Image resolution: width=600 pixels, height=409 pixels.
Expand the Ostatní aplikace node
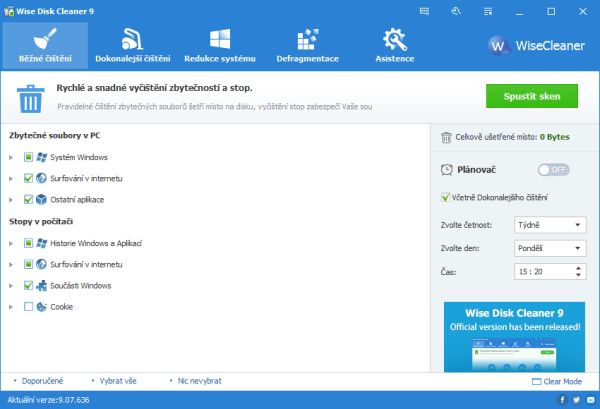tap(11, 200)
